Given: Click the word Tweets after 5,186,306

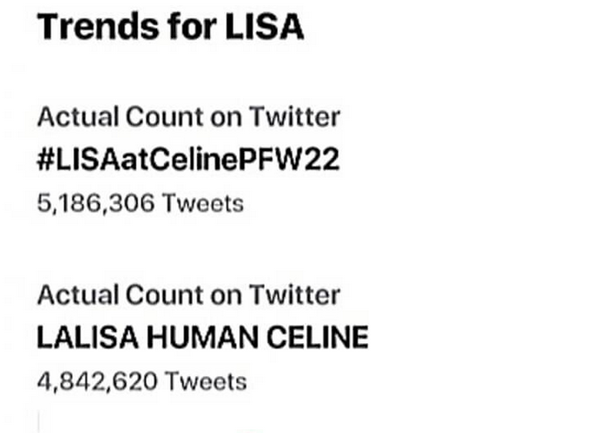Looking at the screenshot, I should tap(203, 203).
